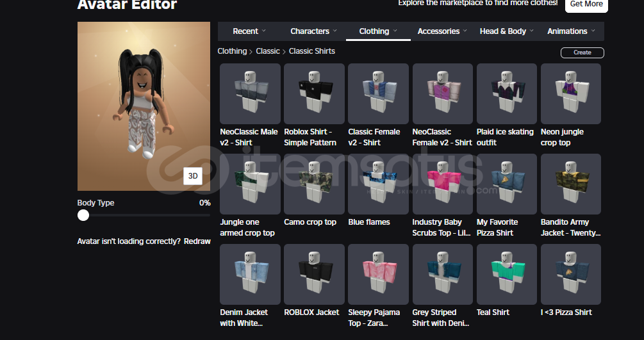Click the Neon jungle crop top name
The width and height of the screenshot is (644, 340).
[562, 137]
